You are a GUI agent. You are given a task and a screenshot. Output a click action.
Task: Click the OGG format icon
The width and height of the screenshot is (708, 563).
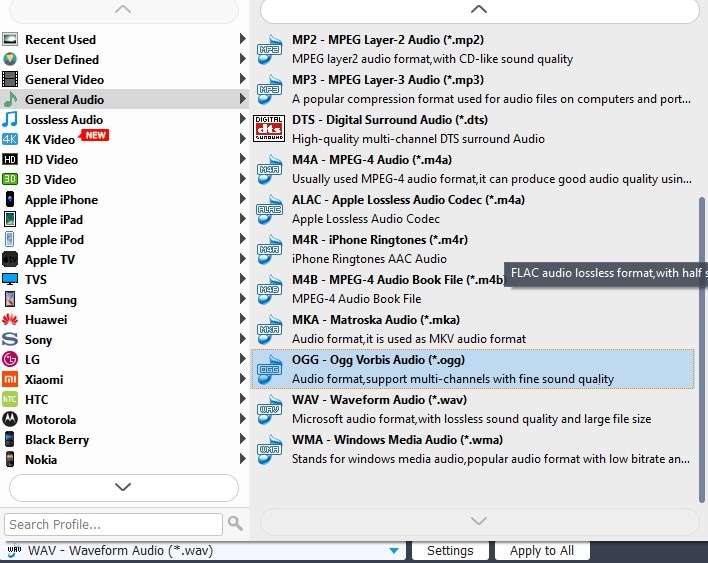point(270,369)
